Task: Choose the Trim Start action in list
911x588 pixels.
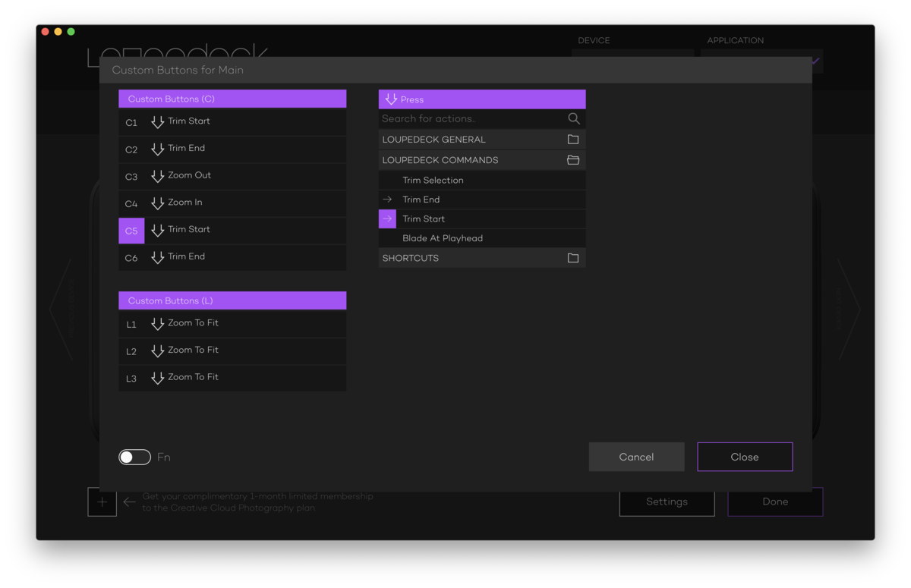Action: tap(482, 219)
